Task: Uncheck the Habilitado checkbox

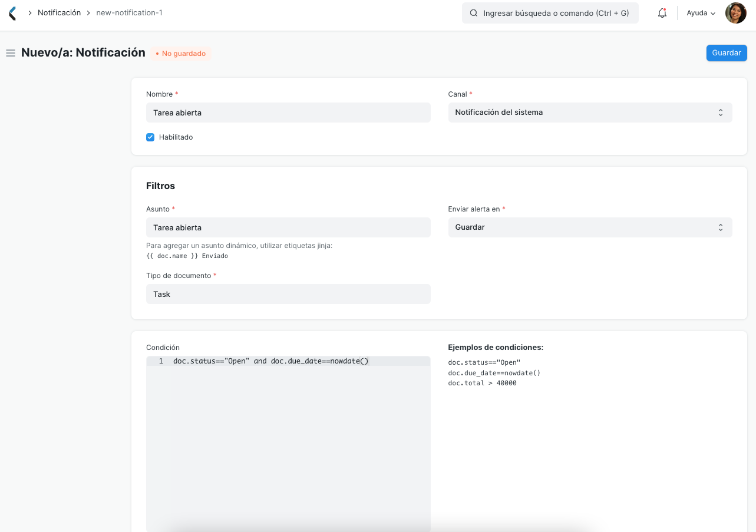Action: [150, 137]
